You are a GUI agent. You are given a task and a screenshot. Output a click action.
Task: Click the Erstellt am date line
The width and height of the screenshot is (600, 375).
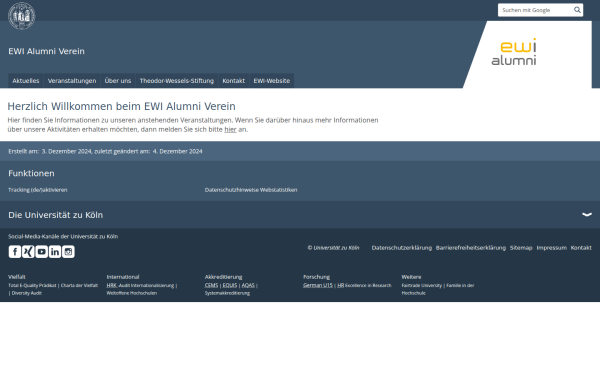[105, 151]
